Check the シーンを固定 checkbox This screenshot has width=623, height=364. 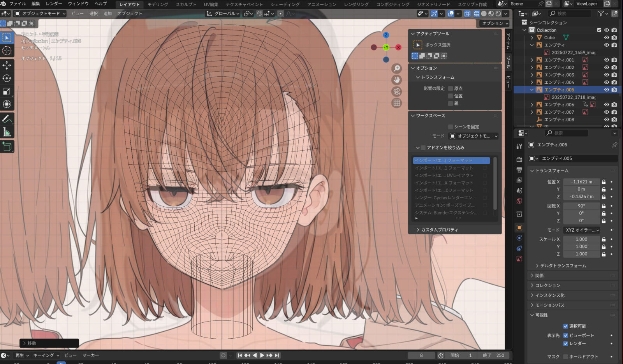[451, 127]
